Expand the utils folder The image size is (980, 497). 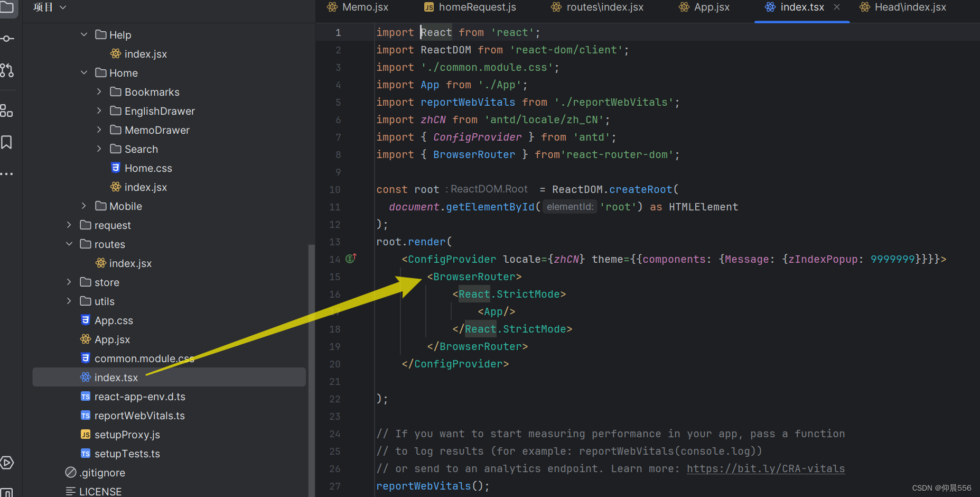[69, 301]
